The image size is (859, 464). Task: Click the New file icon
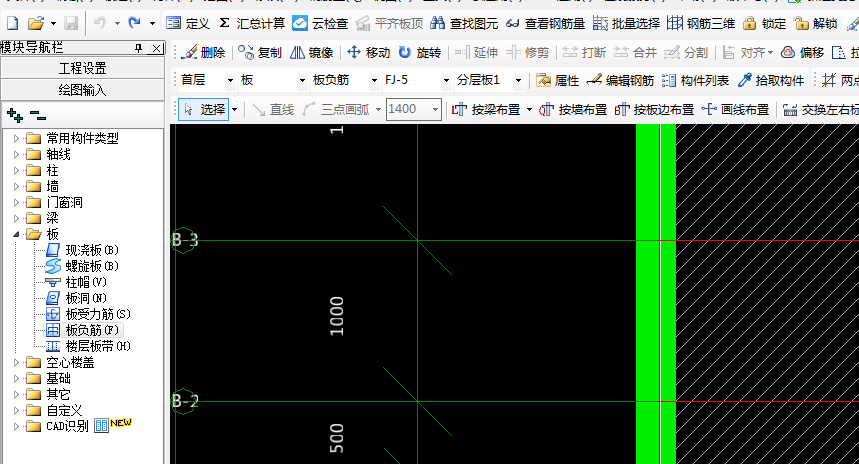click(13, 23)
